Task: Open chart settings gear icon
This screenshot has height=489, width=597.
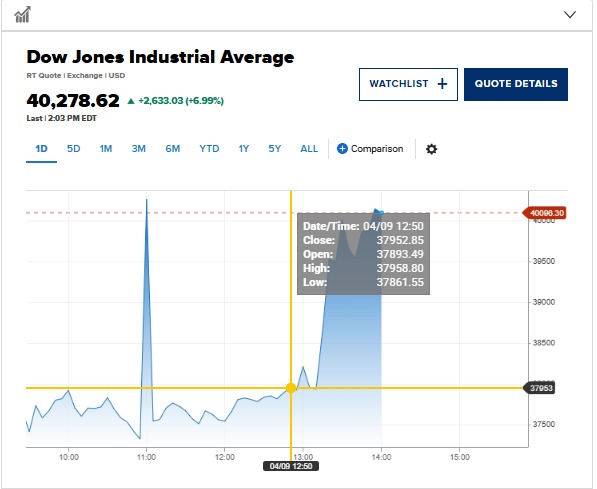Action: click(431, 149)
